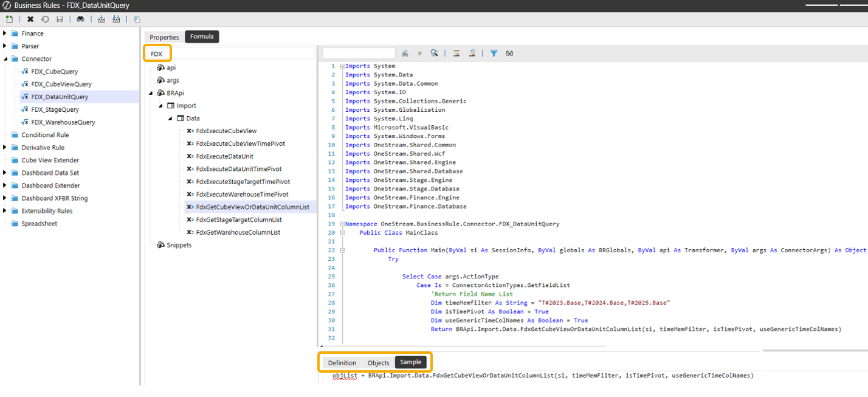Open the filter icon above the code editor
The height and width of the screenshot is (397, 868).
click(493, 54)
